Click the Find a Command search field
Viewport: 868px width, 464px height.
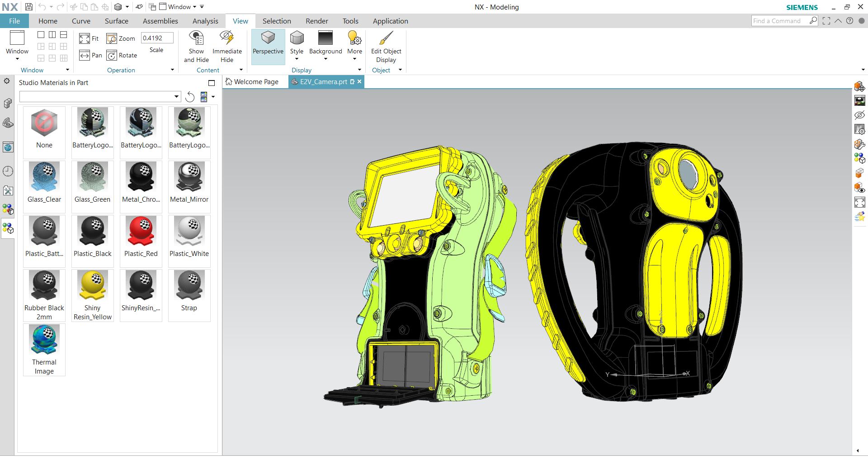pos(779,21)
